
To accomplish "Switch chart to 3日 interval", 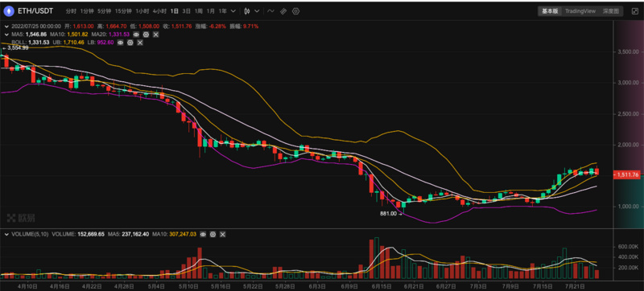I will (x=187, y=11).
